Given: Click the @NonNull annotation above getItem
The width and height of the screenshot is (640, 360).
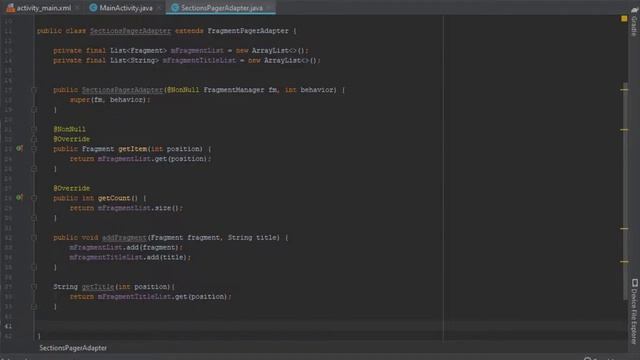Looking at the screenshot, I should [69, 129].
